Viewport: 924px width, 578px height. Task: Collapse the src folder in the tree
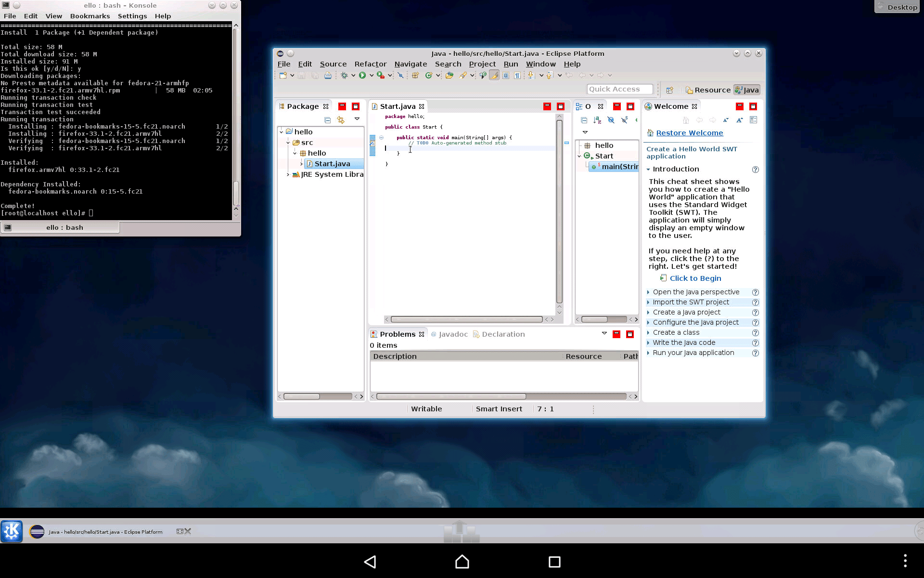pyautogui.click(x=288, y=143)
